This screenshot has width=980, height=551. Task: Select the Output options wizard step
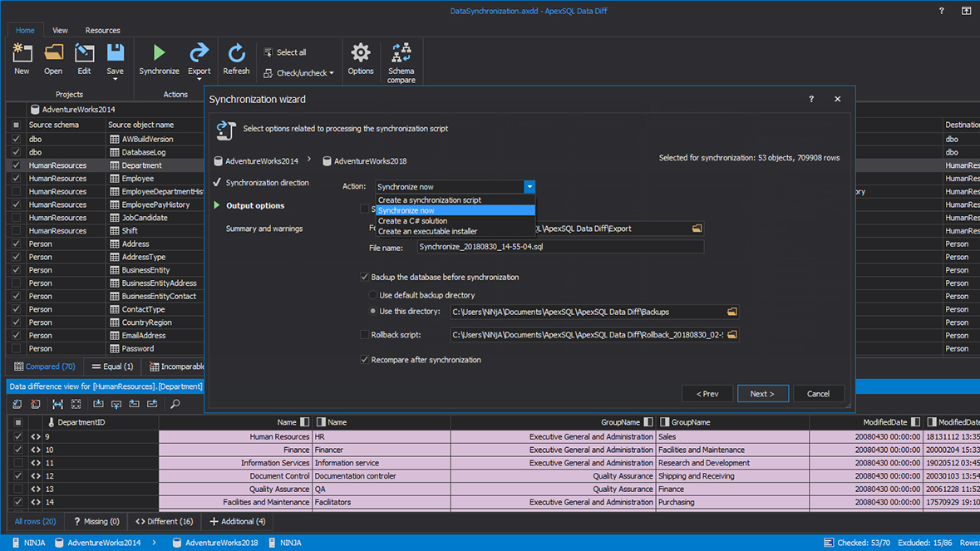tap(255, 205)
